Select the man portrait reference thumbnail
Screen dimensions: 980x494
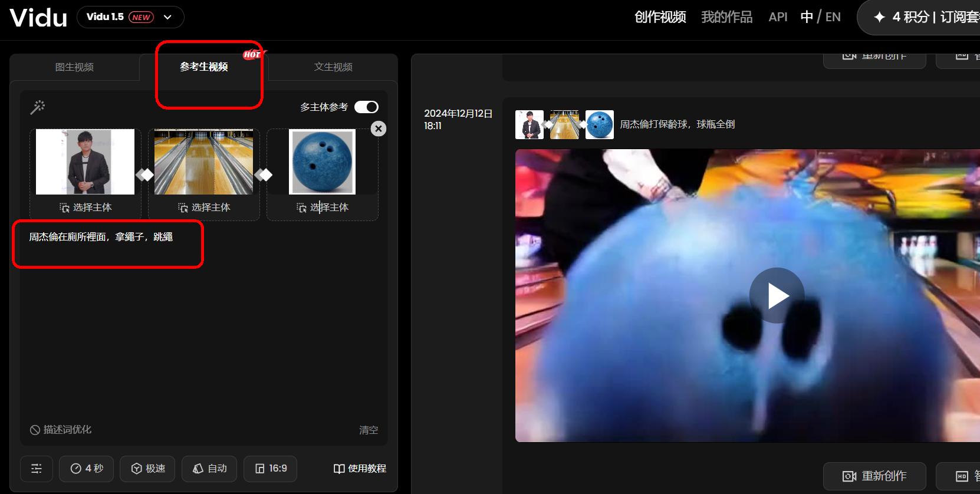coord(85,162)
